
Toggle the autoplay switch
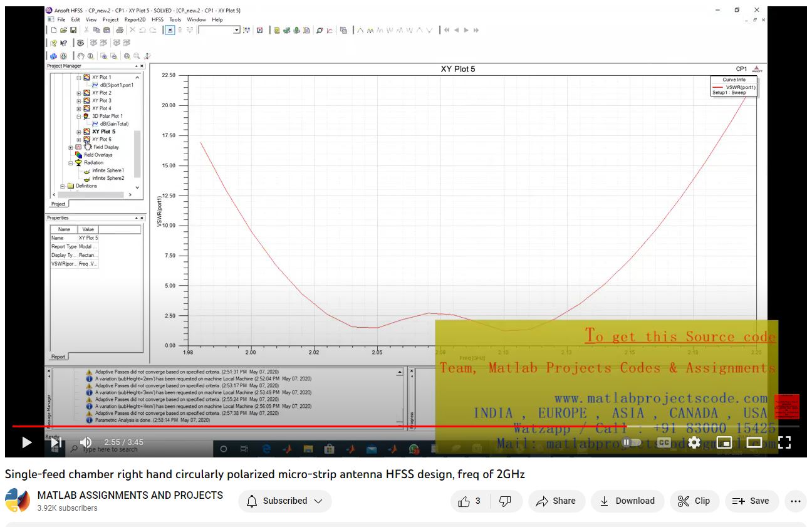pyautogui.click(x=631, y=442)
